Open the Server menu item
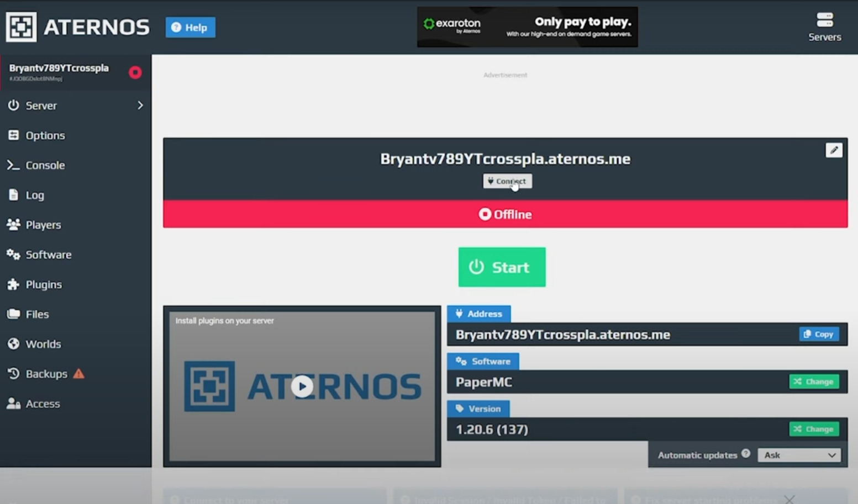The width and height of the screenshot is (858, 504). [76, 105]
